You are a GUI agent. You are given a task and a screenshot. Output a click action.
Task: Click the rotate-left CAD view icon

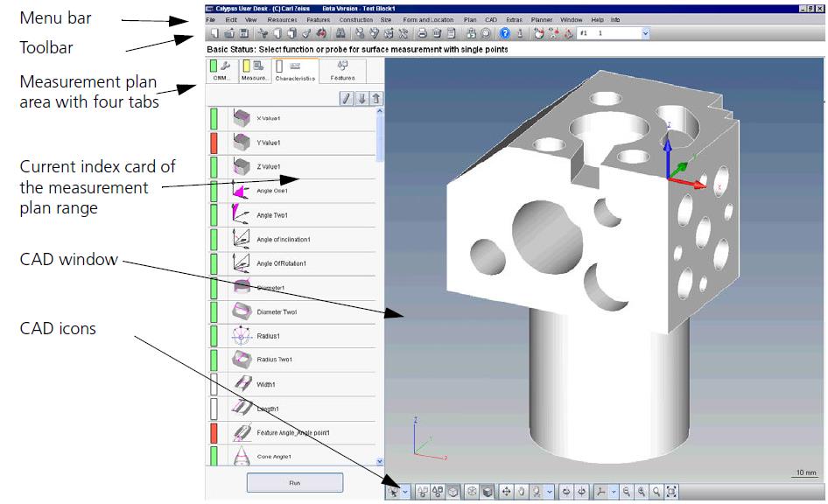coord(565,492)
